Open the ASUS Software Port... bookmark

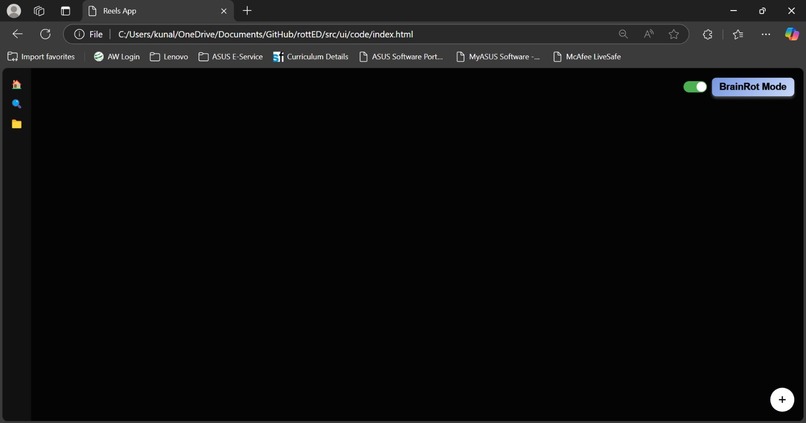401,57
